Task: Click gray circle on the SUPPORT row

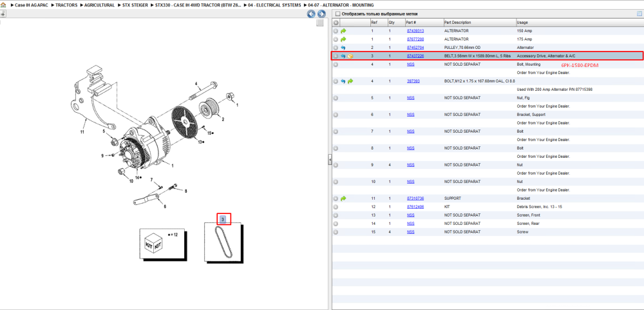Action: coord(336,199)
